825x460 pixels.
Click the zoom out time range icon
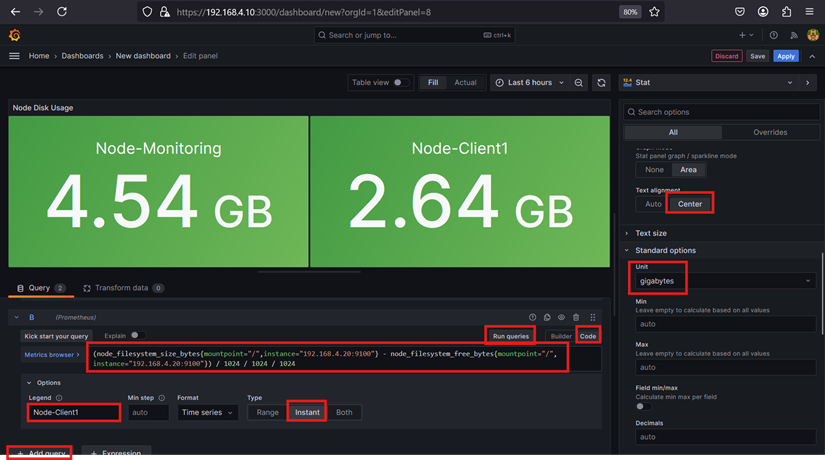579,83
